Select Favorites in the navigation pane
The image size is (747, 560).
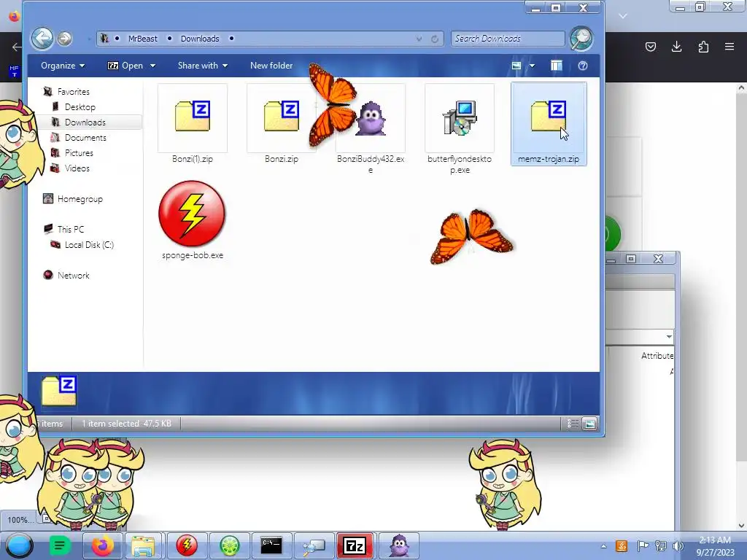[x=73, y=91]
